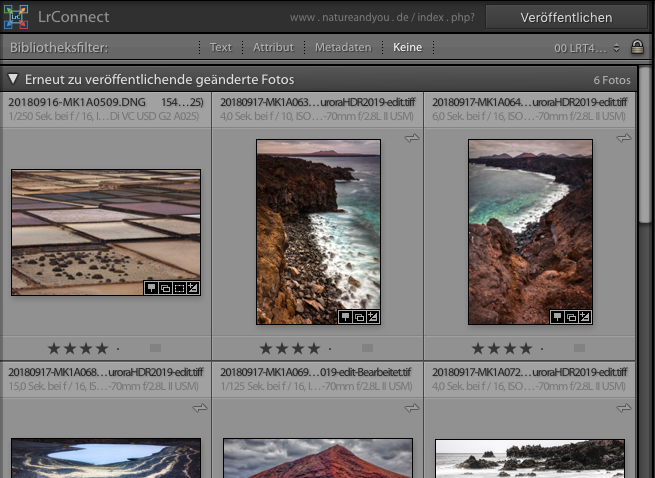Click the Veröffentlichen button

point(566,18)
